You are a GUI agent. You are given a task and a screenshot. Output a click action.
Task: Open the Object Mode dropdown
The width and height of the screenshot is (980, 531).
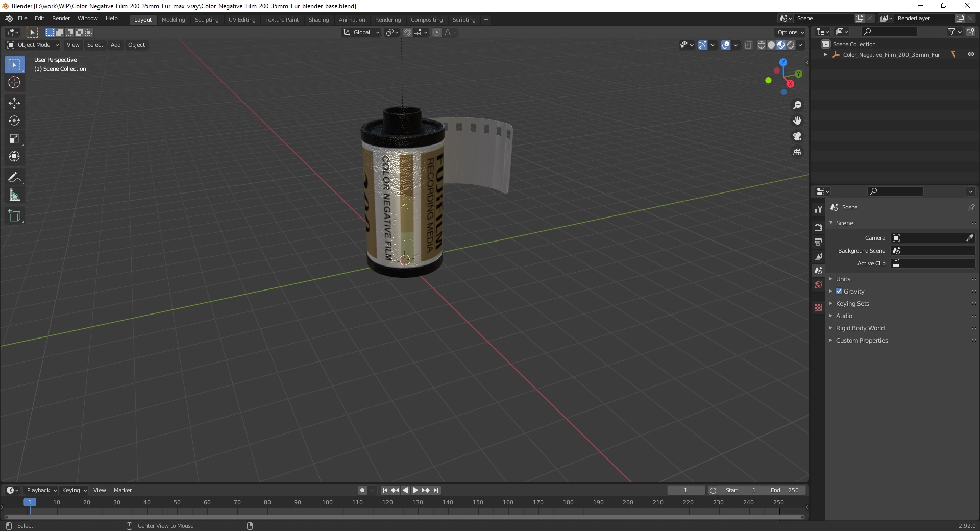[33, 45]
